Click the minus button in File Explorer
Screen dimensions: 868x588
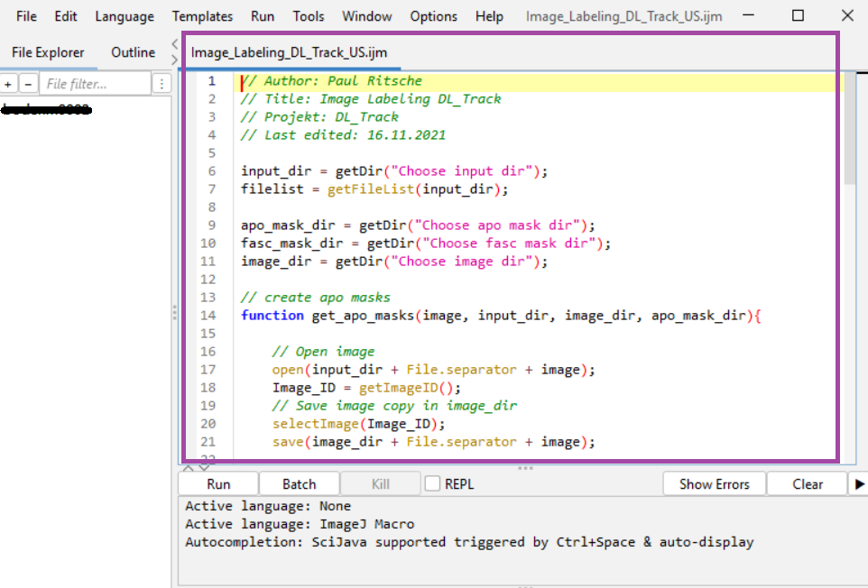pyautogui.click(x=28, y=84)
